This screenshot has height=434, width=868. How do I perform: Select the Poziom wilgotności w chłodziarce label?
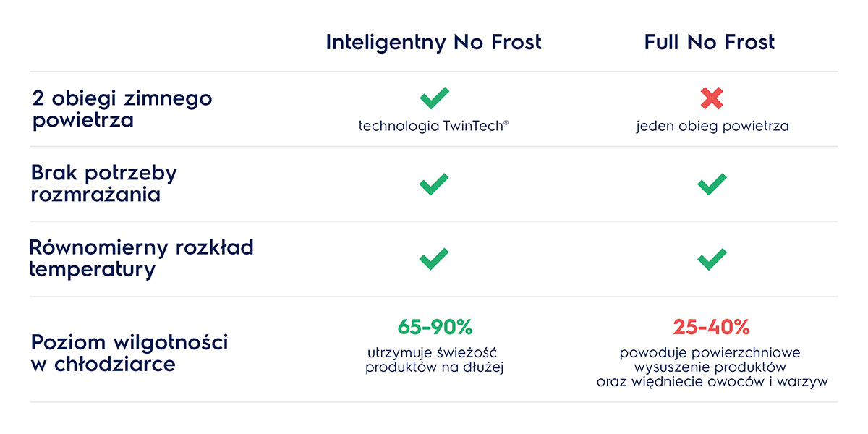click(x=129, y=352)
